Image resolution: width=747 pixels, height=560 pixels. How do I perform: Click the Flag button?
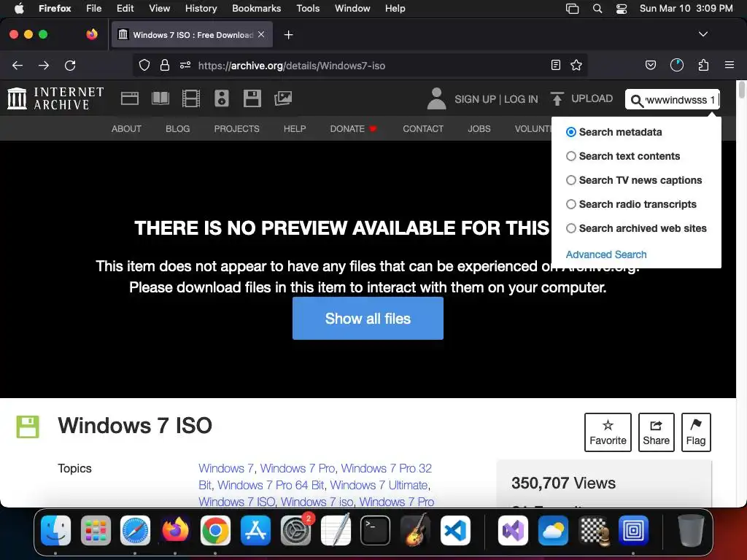pos(696,432)
